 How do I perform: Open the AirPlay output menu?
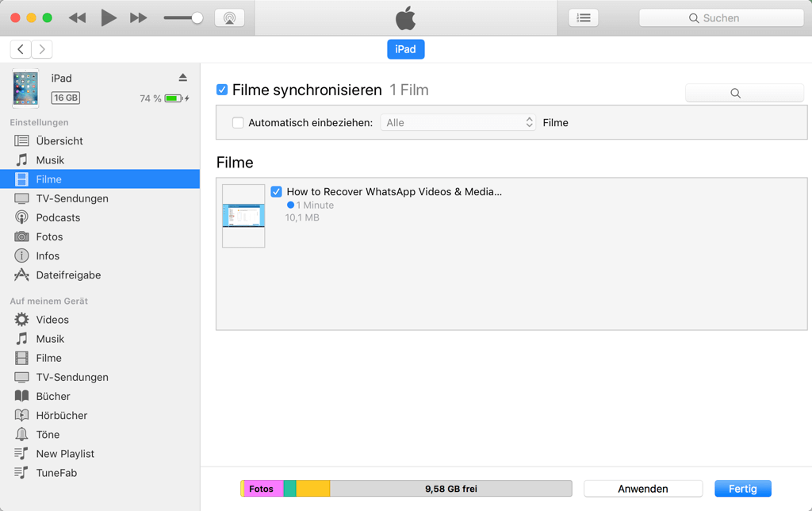(x=229, y=18)
